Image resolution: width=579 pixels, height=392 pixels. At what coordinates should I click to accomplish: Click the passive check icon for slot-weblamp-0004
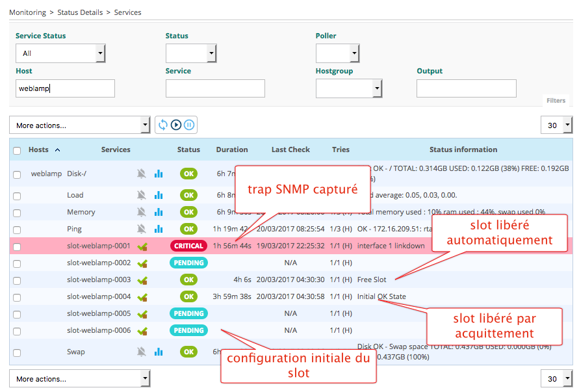[x=142, y=297]
